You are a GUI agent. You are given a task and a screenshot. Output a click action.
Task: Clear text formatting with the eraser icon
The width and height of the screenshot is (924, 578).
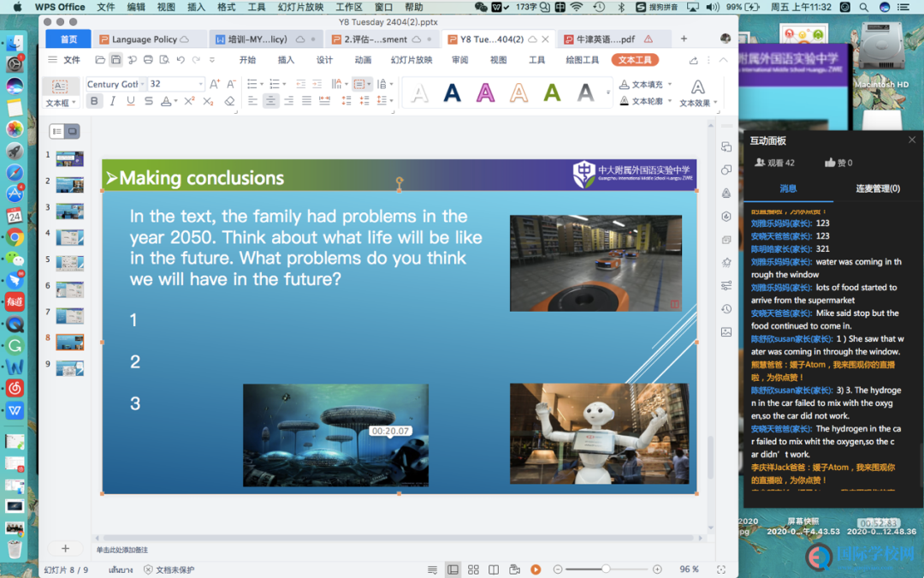(x=230, y=101)
